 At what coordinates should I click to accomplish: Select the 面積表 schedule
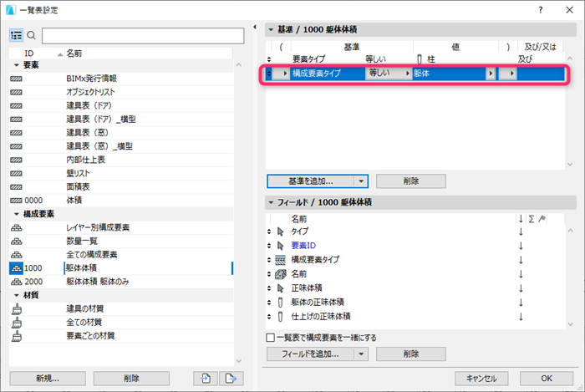121,187
